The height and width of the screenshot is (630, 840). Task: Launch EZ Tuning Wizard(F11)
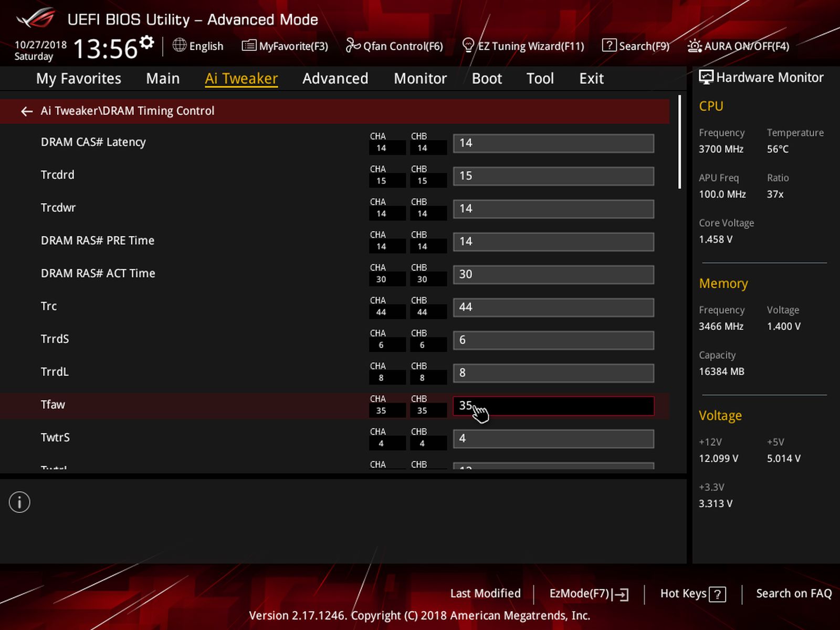click(523, 46)
